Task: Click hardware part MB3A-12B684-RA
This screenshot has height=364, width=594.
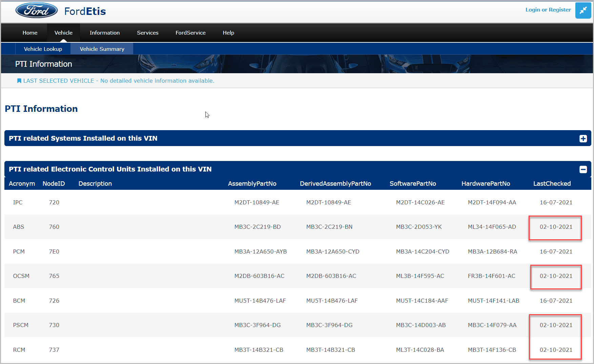Action: point(493,251)
